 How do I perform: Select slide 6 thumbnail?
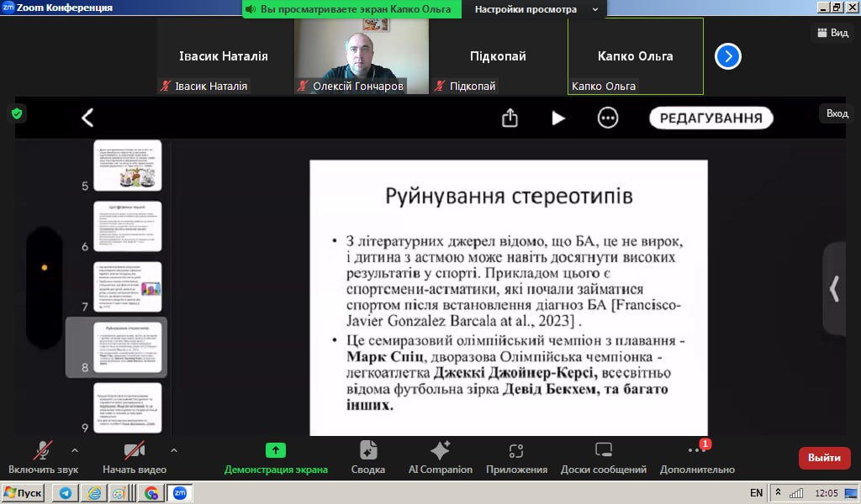tap(128, 226)
